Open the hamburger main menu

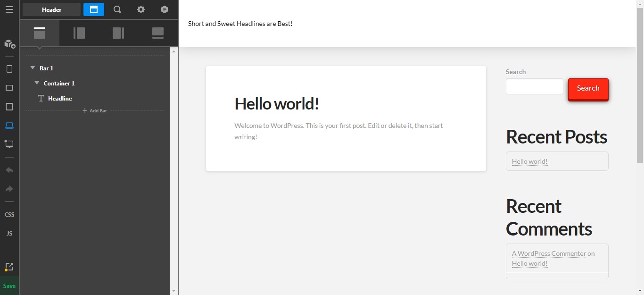(9, 9)
